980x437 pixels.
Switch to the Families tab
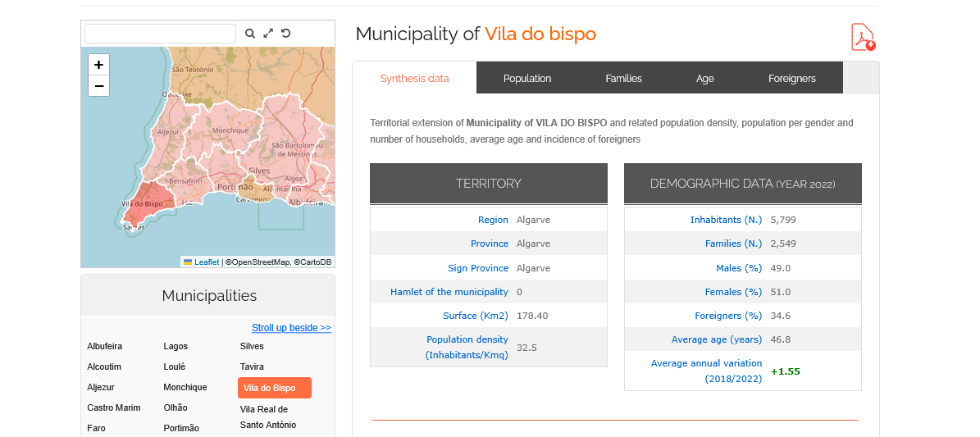pos(623,79)
